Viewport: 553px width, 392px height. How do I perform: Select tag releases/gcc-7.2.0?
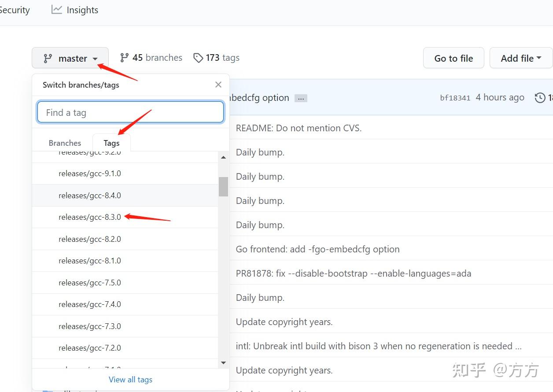pos(125,348)
